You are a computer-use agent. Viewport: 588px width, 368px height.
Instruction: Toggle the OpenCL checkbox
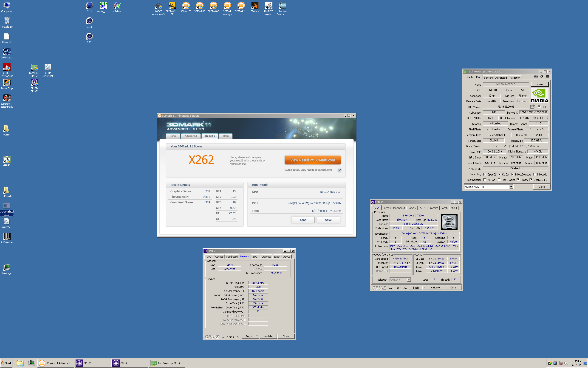[484, 174]
